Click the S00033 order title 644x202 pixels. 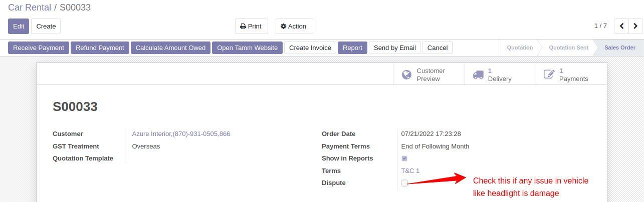[75, 106]
